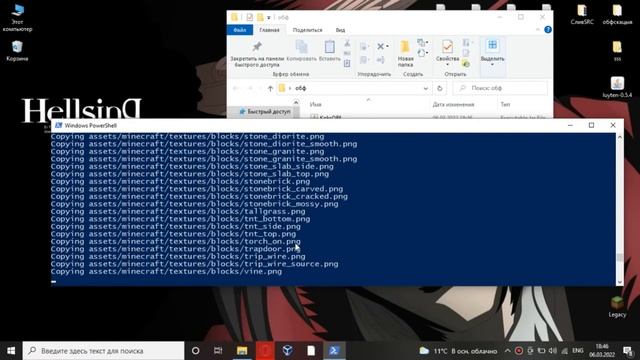Select the СливSRC desktop folder
The height and width of the screenshot is (360, 640).
tap(582, 14)
